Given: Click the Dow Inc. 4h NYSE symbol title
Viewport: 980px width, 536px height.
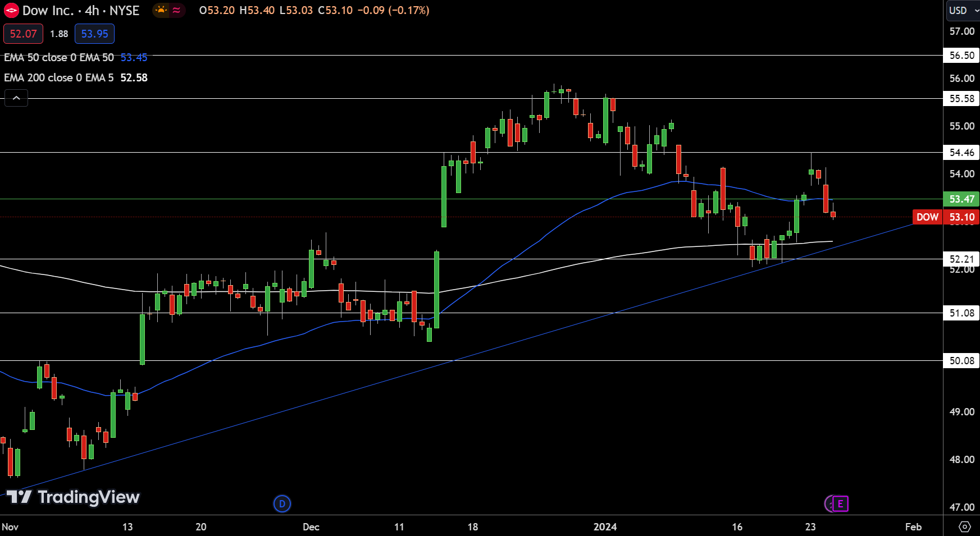Looking at the screenshot, I should 81,11.
